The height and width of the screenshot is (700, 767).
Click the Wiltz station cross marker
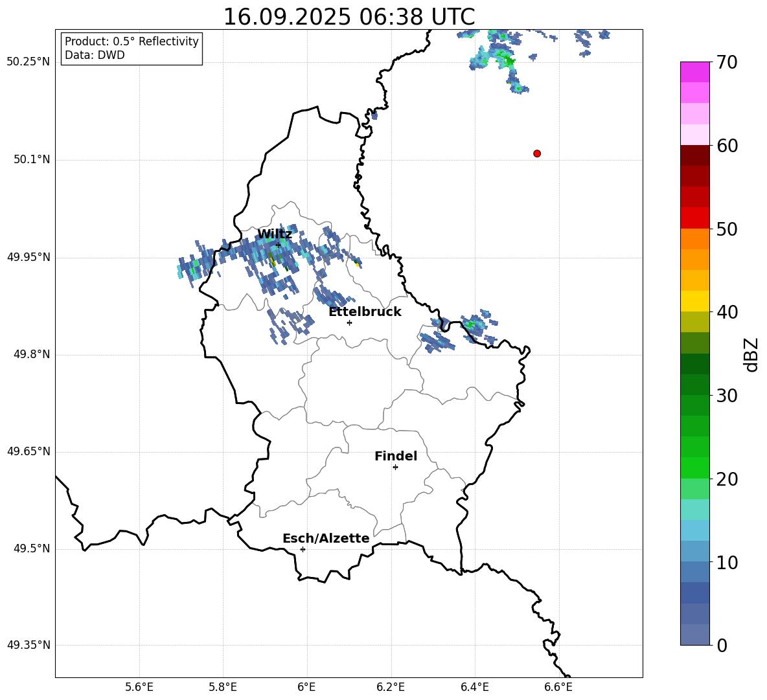tap(279, 245)
